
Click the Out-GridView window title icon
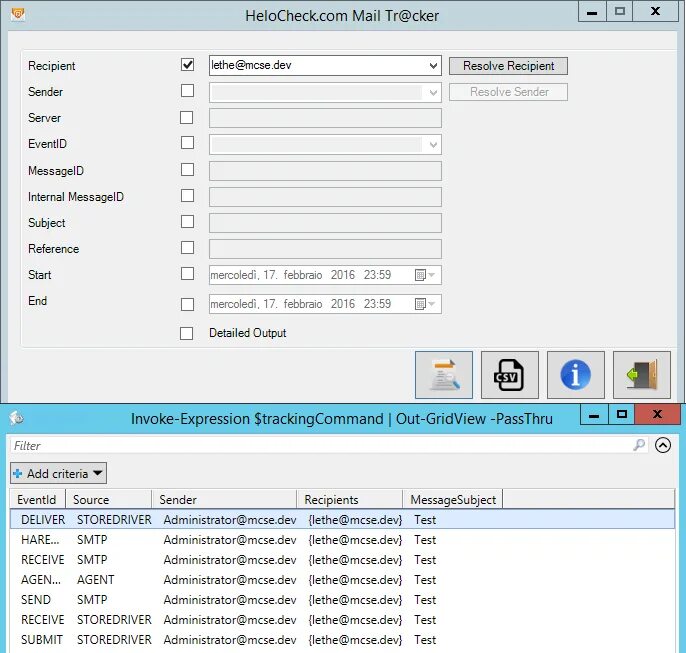pyautogui.click(x=17, y=418)
